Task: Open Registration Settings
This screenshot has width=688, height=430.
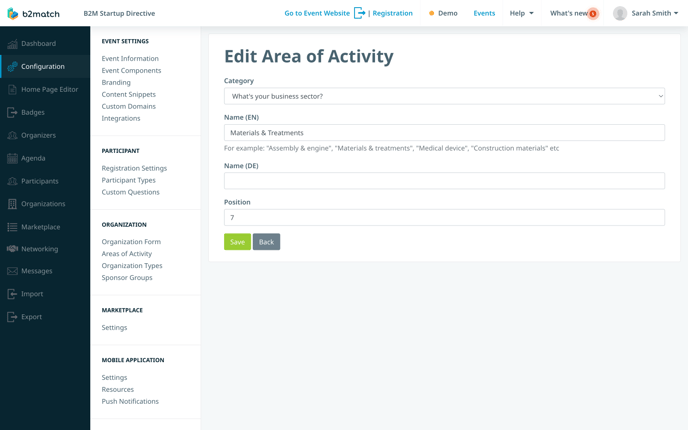Action: 134,168
